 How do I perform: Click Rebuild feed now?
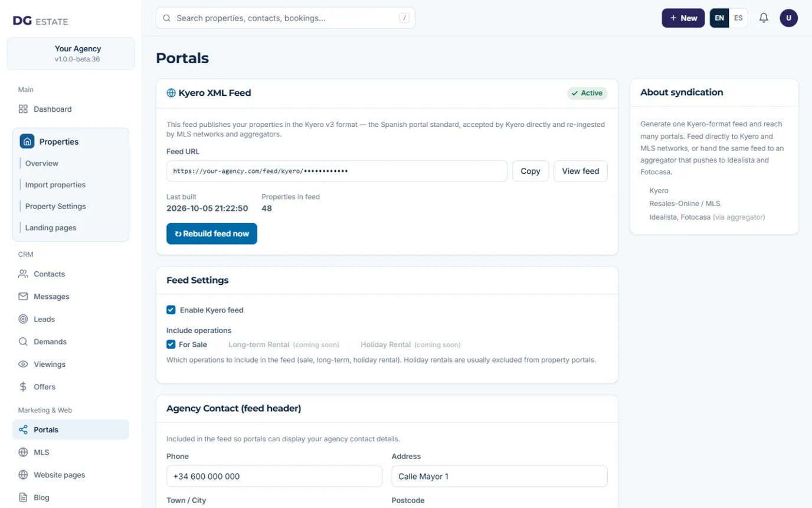(212, 233)
